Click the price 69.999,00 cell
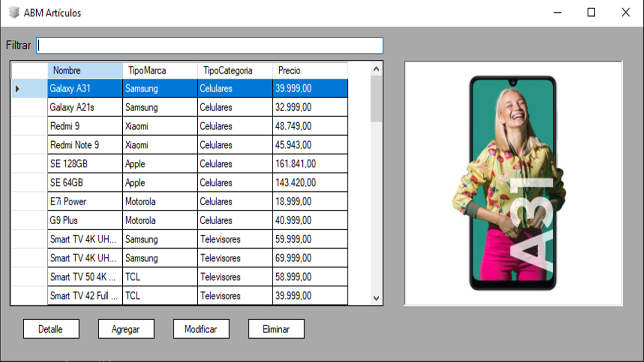This screenshot has width=644, height=362. pos(310,258)
